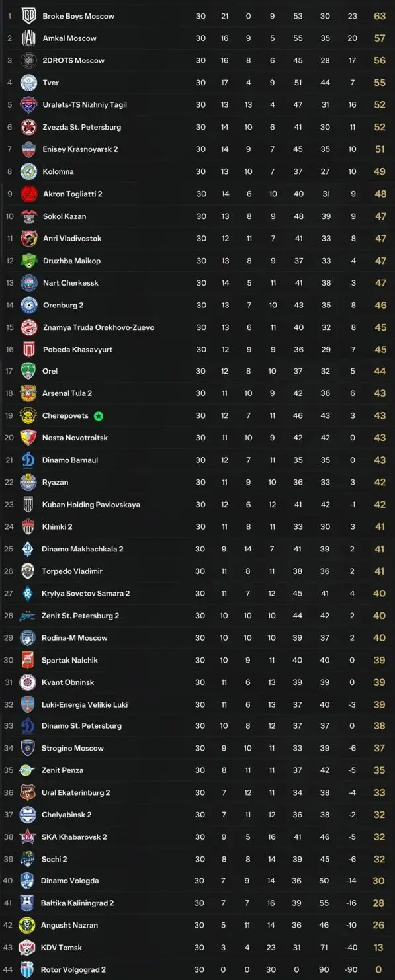
Task: Click the Akron Togliatti 2 red logo
Action: click(x=28, y=194)
